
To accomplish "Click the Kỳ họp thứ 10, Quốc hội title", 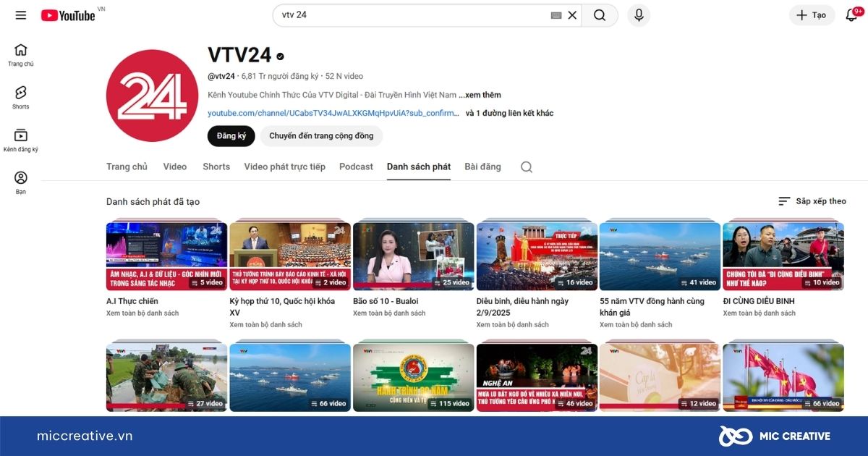I will 283,307.
